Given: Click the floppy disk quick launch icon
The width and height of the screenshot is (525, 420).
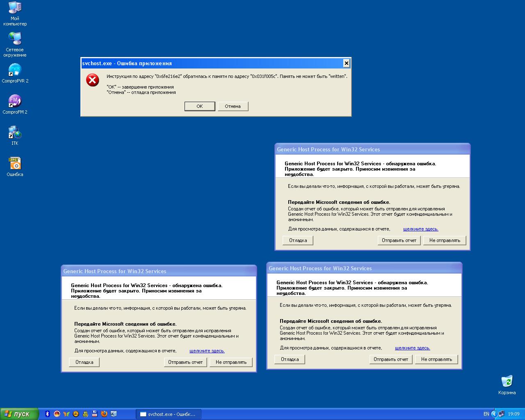Looking at the screenshot, I should [x=95, y=414].
